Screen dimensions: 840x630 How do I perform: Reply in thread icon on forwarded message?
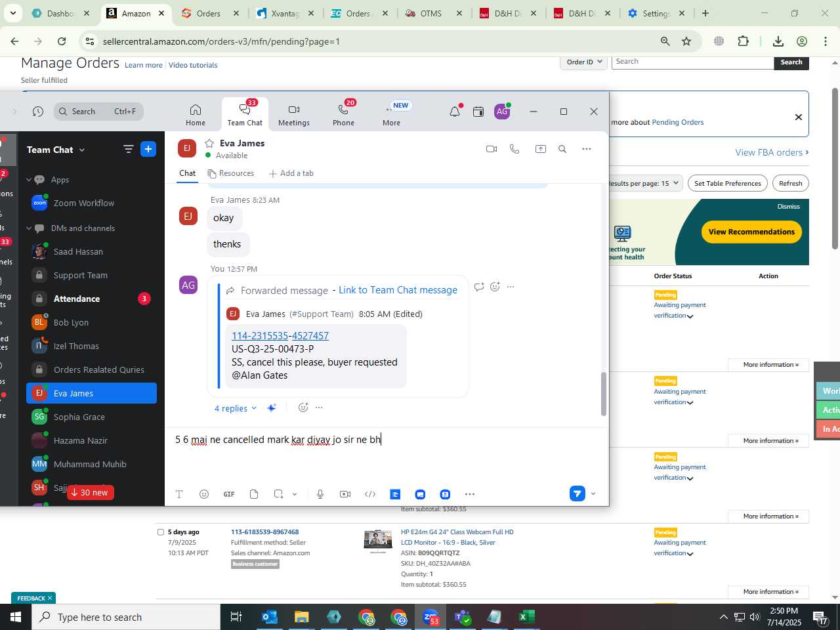click(479, 287)
